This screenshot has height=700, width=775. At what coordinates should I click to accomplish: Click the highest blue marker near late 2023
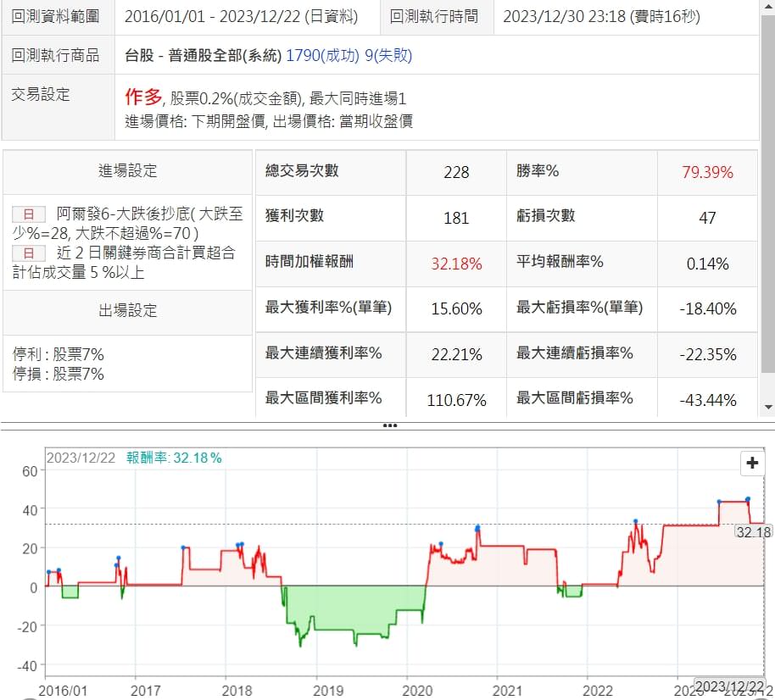(x=747, y=499)
